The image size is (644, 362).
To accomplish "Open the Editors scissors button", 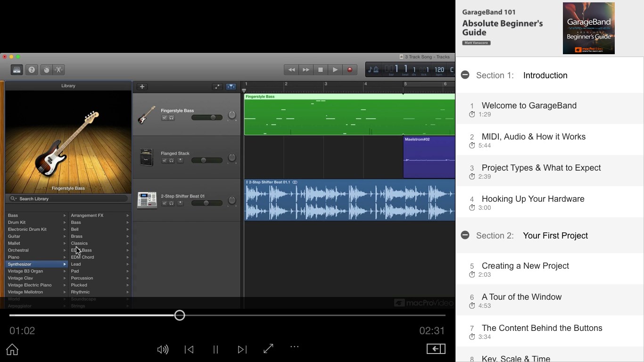I will pos(58,70).
